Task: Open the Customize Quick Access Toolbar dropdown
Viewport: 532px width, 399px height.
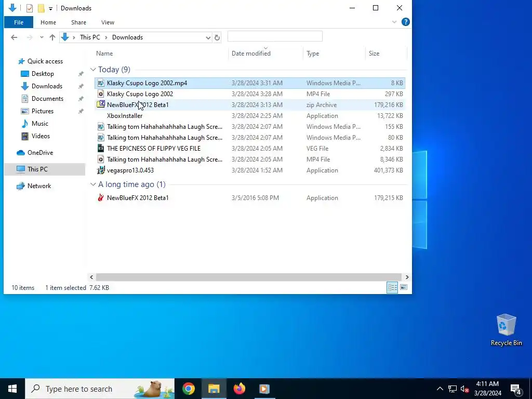Action: click(50, 8)
